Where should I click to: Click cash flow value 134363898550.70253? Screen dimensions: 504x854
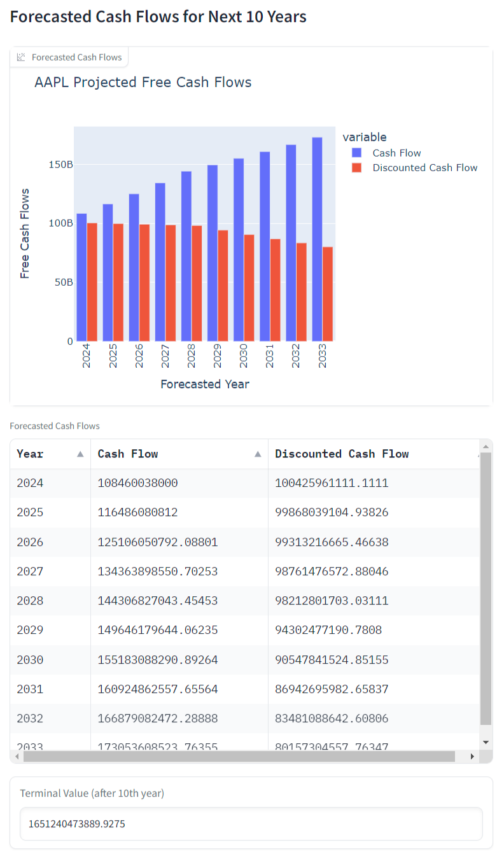pyautogui.click(x=158, y=571)
